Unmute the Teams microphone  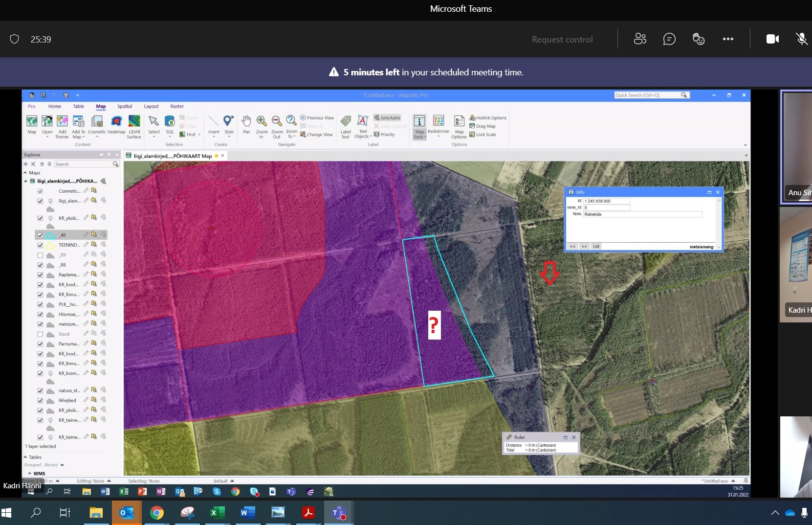click(x=802, y=39)
